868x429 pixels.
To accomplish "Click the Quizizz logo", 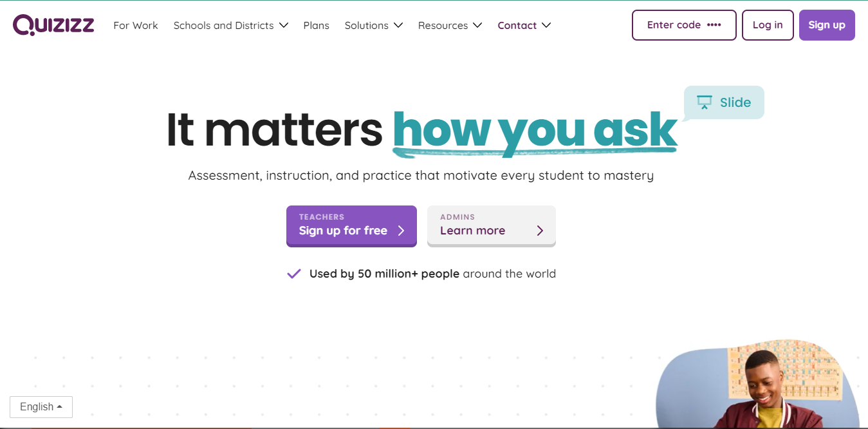I will click(x=53, y=24).
